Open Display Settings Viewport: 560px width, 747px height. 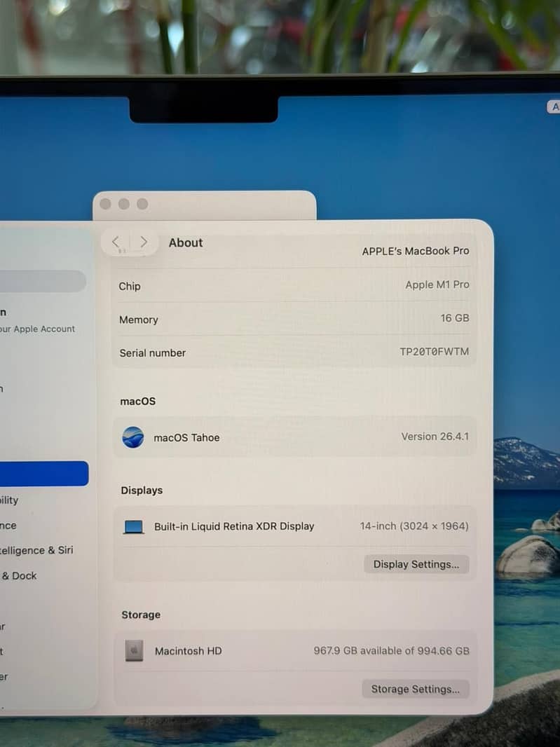pos(416,564)
